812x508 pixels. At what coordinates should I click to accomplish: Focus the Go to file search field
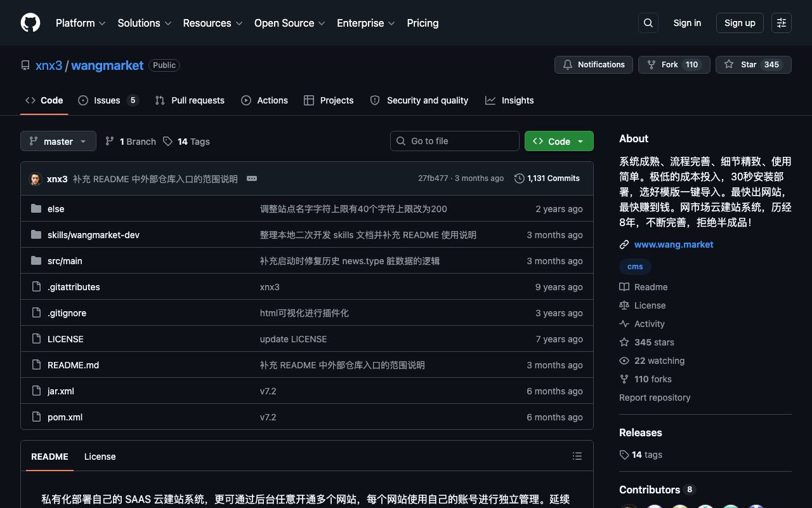pyautogui.click(x=455, y=141)
